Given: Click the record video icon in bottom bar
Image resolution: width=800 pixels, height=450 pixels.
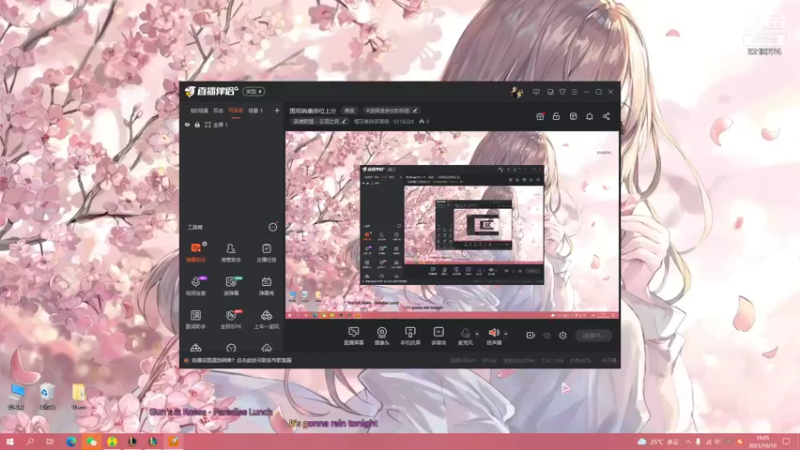Looking at the screenshot, I should pyautogui.click(x=531, y=335).
